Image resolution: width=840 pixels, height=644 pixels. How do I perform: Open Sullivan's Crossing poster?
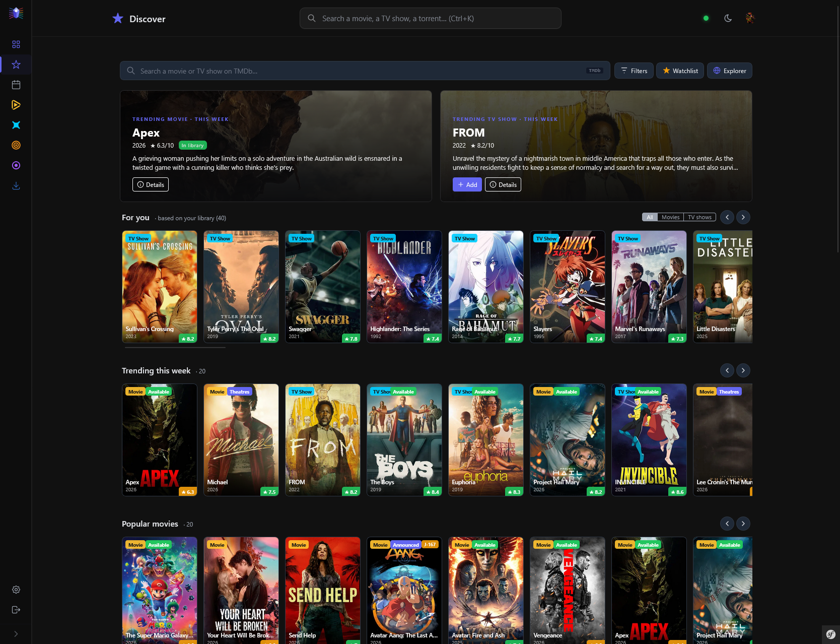point(160,287)
